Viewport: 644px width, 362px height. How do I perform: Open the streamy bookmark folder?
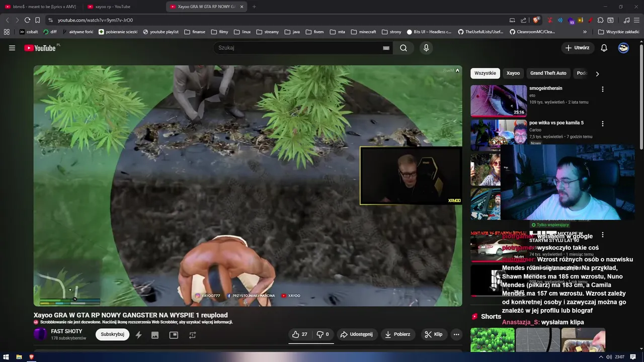[x=268, y=32]
